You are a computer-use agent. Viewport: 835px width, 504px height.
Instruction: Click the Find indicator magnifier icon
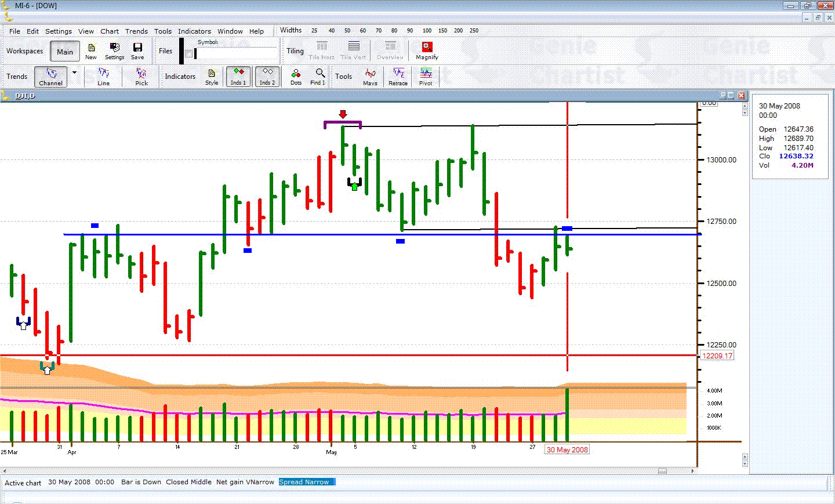tap(318, 77)
